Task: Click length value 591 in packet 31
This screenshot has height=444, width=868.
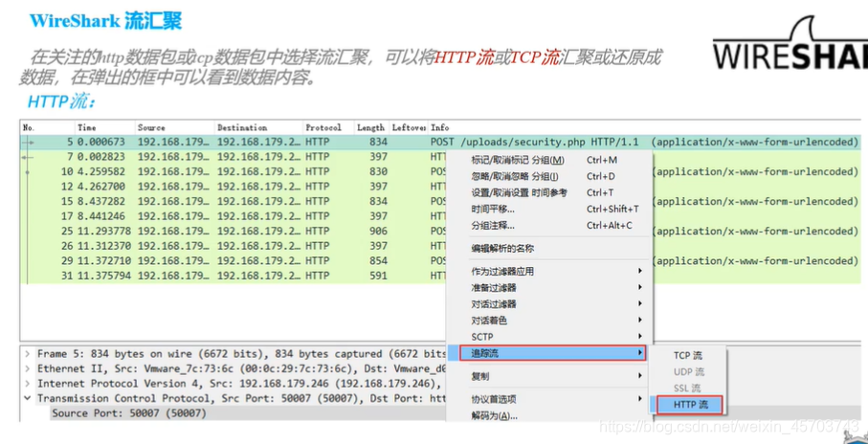Action: coord(378,276)
